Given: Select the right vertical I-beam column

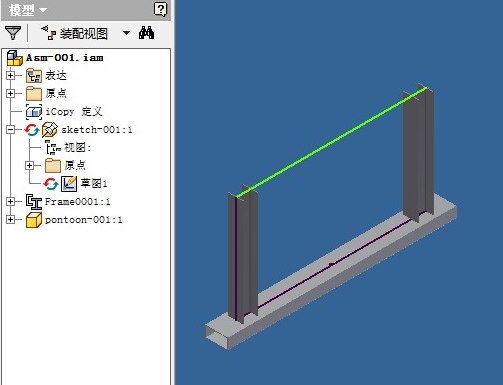Looking at the screenshot, I should [418, 153].
